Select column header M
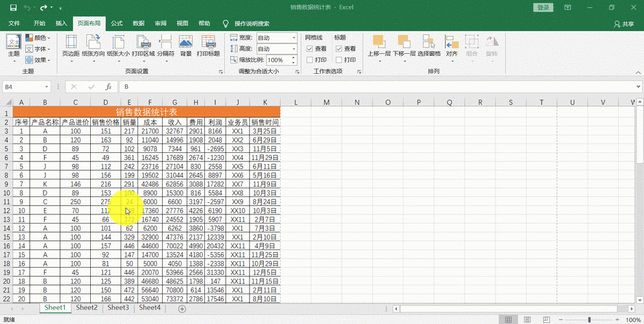 pos(326,102)
